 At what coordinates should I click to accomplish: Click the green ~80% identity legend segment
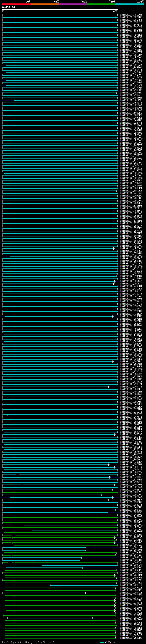coord(101,4)
